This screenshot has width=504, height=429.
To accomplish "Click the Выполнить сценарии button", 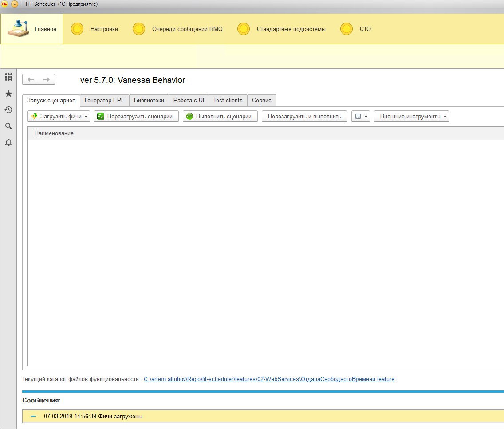I will pos(220,116).
